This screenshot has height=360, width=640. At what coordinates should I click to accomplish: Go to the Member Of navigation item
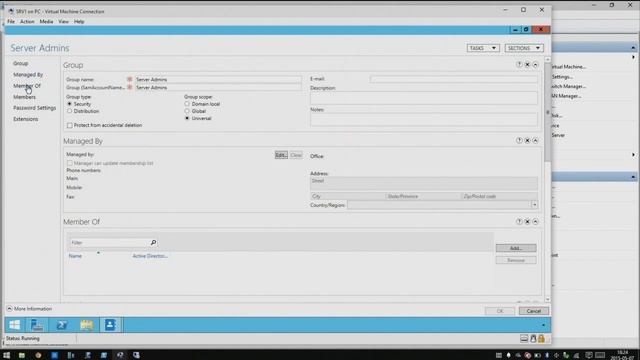click(27, 86)
